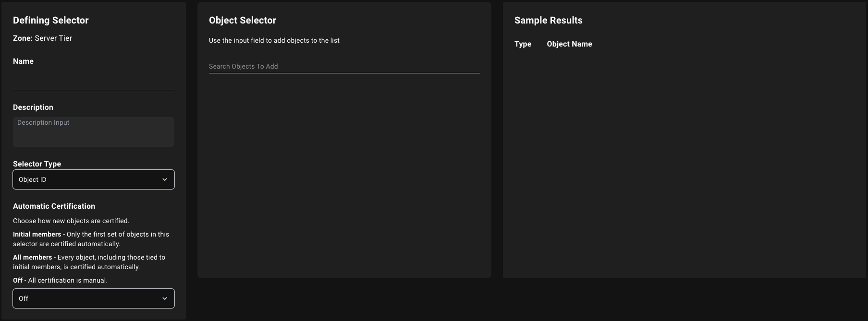This screenshot has width=868, height=321.
Task: Click the Zone: Server Tier text
Action: [x=42, y=38]
